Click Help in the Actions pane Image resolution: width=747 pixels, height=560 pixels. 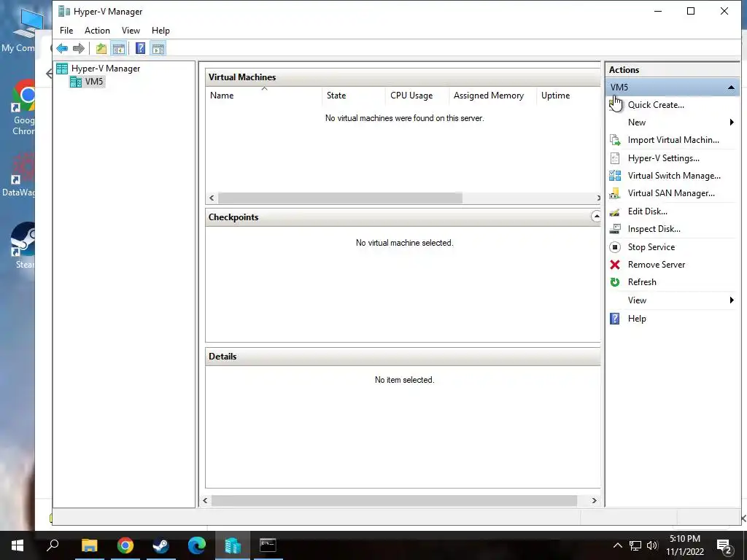pos(637,319)
